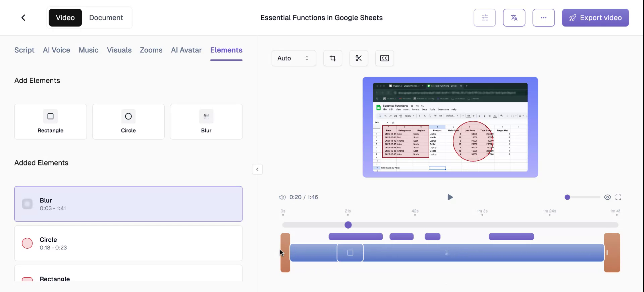Click the Export video button
This screenshot has height=292, width=644.
pos(595,18)
